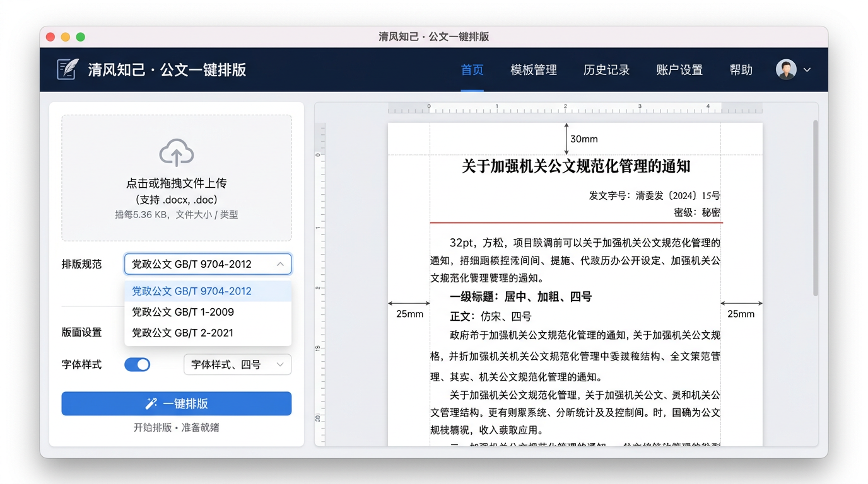
Task: Go to 账户设置 tab
Action: [679, 70]
